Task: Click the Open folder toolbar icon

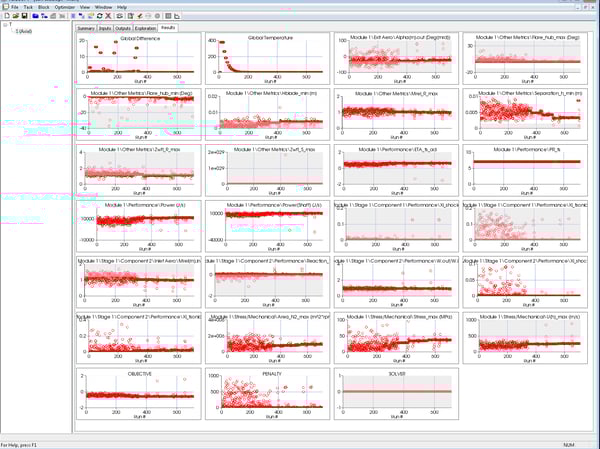Action: (x=13, y=16)
